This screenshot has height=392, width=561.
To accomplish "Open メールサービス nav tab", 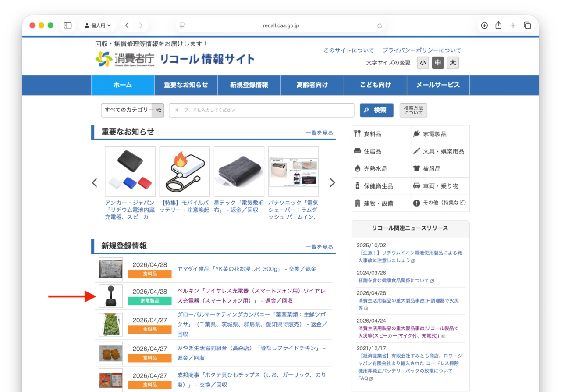I will pos(438,85).
